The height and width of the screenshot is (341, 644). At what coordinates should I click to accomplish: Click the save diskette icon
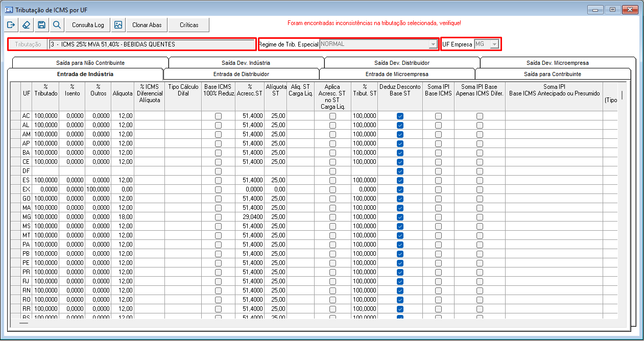click(x=42, y=25)
